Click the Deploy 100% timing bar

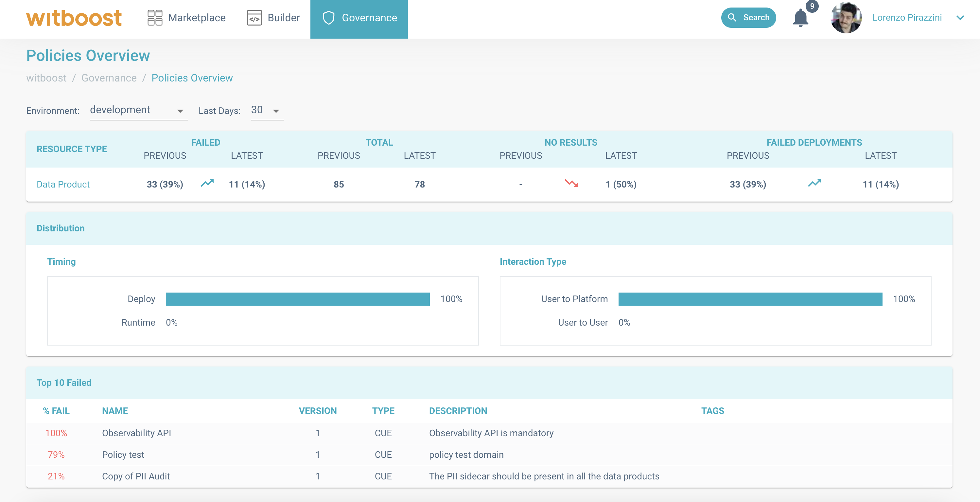click(x=298, y=299)
